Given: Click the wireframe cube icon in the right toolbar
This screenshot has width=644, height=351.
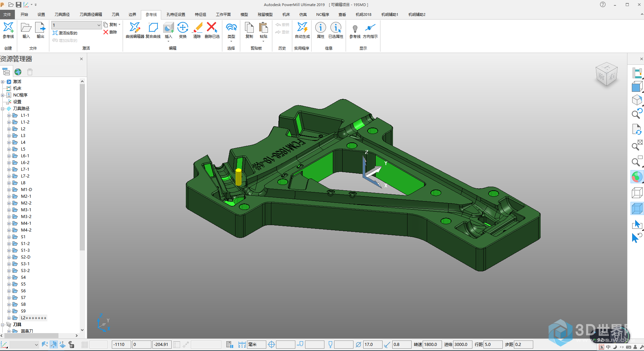Looking at the screenshot, I should tap(637, 193).
